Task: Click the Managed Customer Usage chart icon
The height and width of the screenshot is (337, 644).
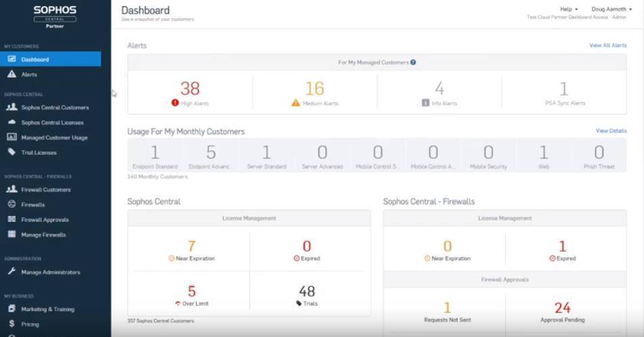Action: pos(11,137)
